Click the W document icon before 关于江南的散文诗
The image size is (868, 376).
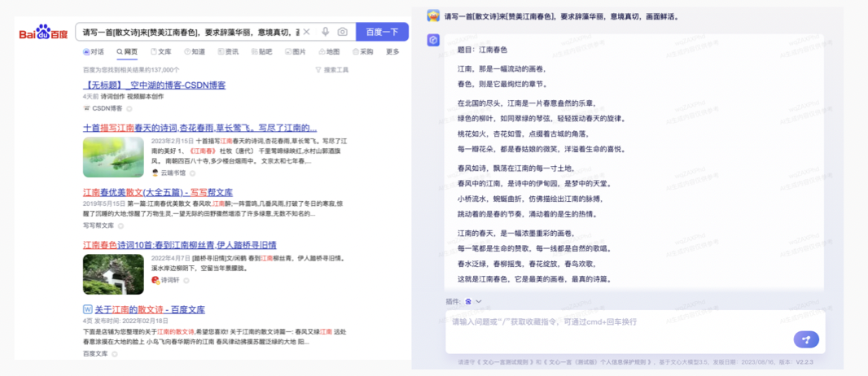coord(87,309)
